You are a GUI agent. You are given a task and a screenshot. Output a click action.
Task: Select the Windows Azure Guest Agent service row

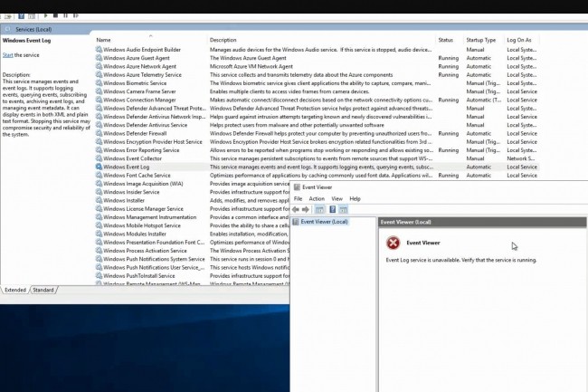(317, 58)
